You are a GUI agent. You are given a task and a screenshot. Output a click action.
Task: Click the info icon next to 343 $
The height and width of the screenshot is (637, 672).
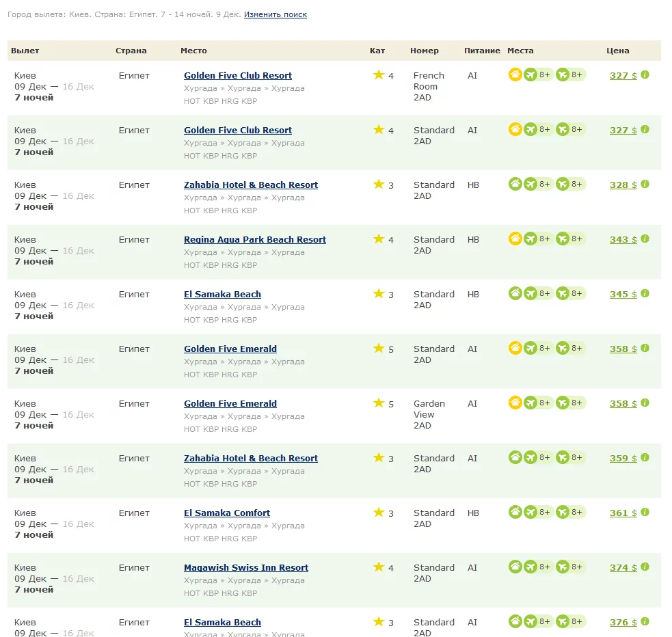click(x=645, y=239)
